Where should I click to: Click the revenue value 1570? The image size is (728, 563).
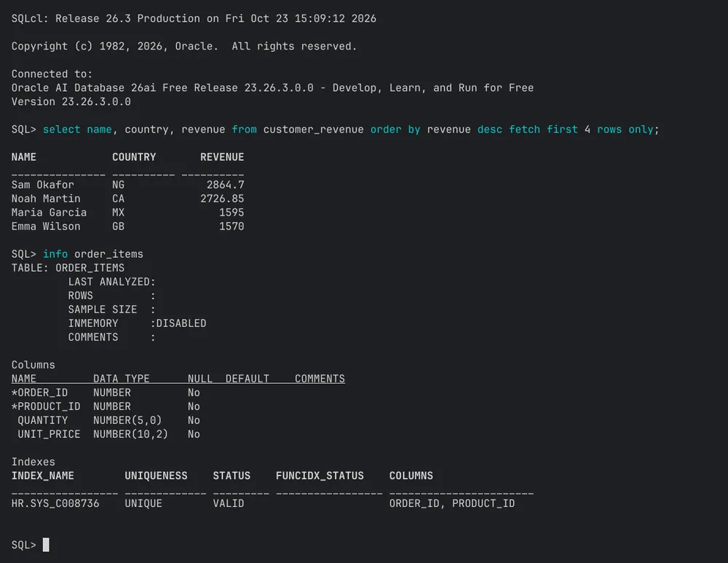(x=232, y=227)
